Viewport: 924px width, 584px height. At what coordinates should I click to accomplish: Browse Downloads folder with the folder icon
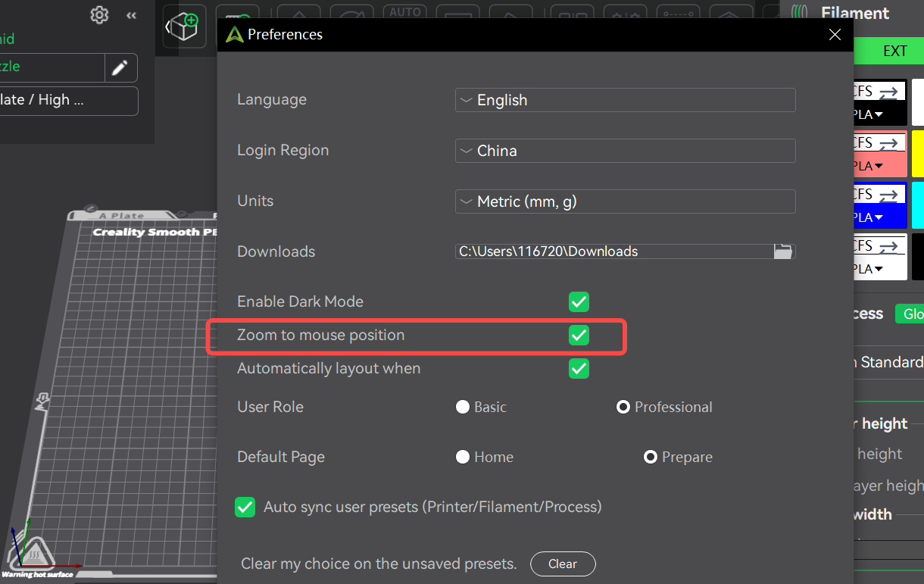click(x=783, y=251)
